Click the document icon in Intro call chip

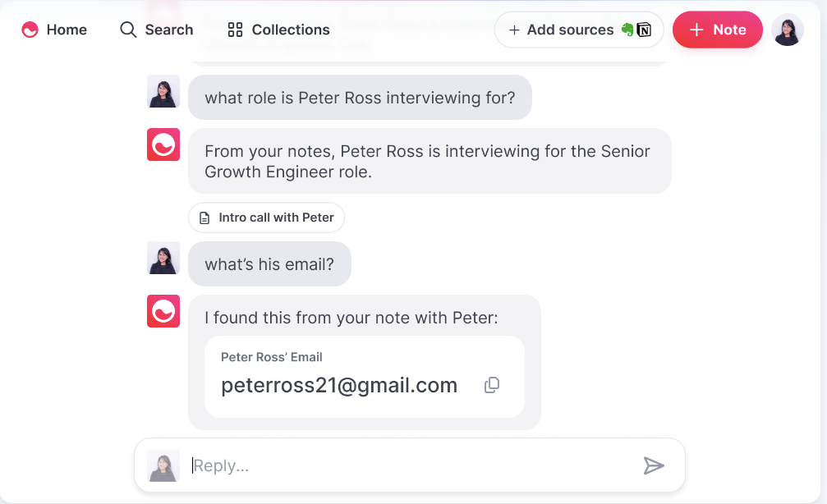coord(204,218)
